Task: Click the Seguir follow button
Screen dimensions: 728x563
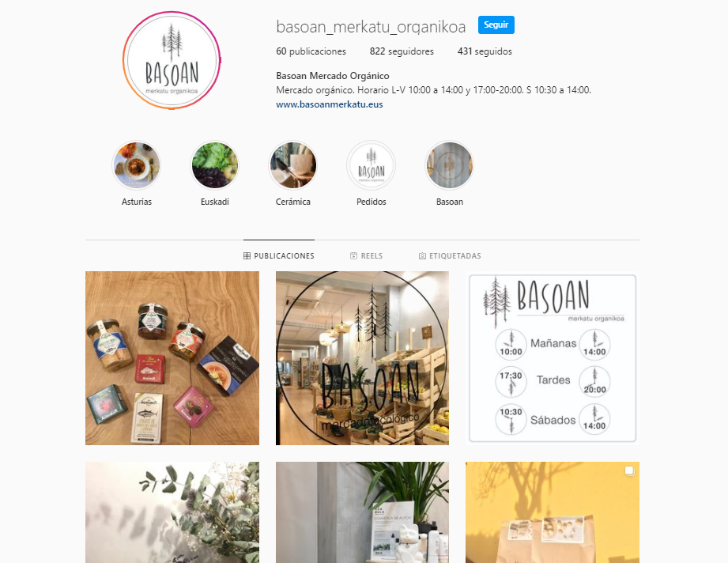Action: pos(496,25)
